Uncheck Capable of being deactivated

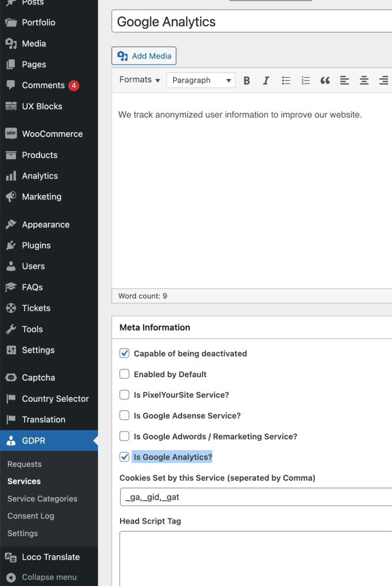coord(124,353)
